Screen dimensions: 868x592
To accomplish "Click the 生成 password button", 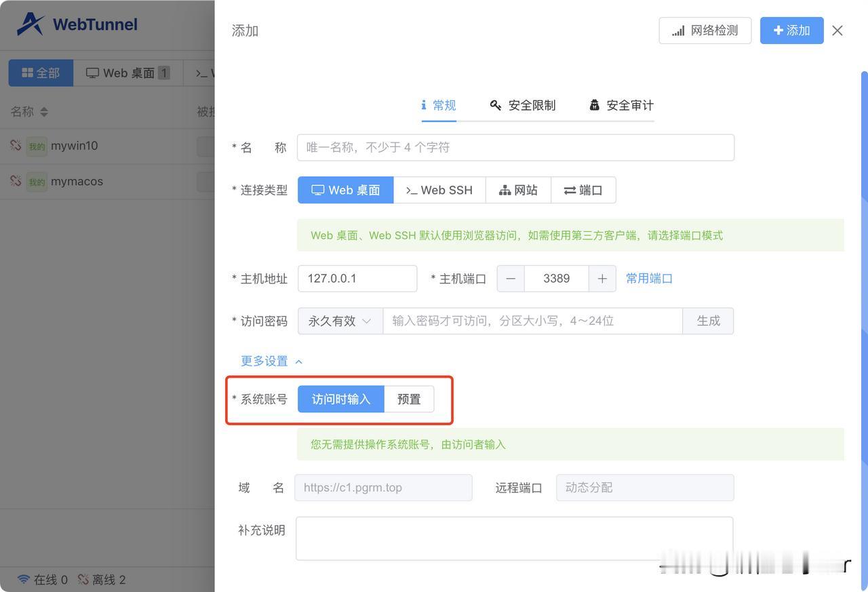I will click(708, 320).
